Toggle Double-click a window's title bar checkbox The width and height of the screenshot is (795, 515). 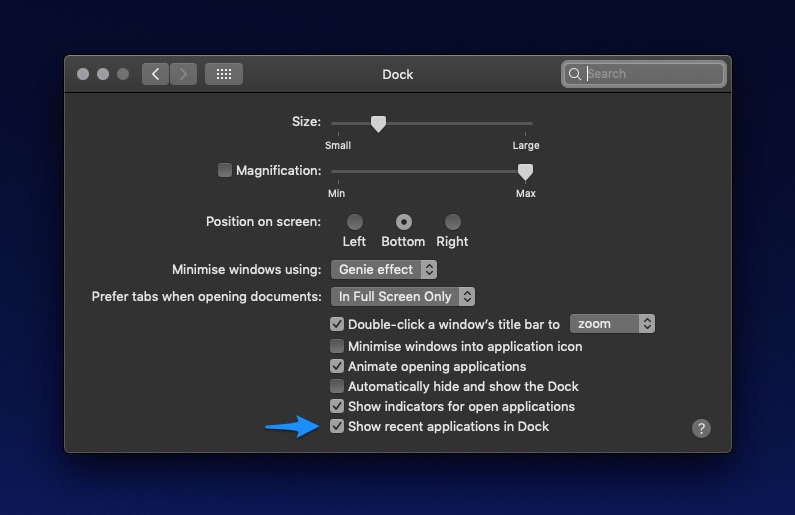tap(337, 324)
